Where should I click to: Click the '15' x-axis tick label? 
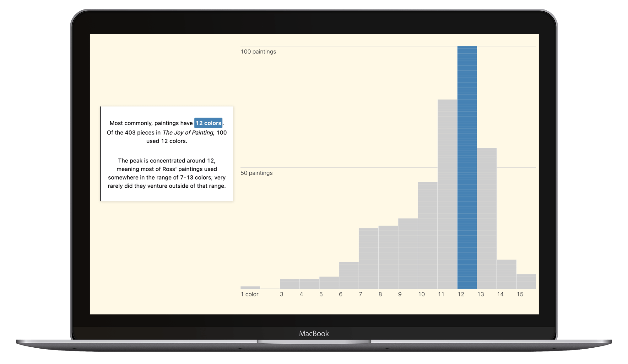pyautogui.click(x=520, y=294)
